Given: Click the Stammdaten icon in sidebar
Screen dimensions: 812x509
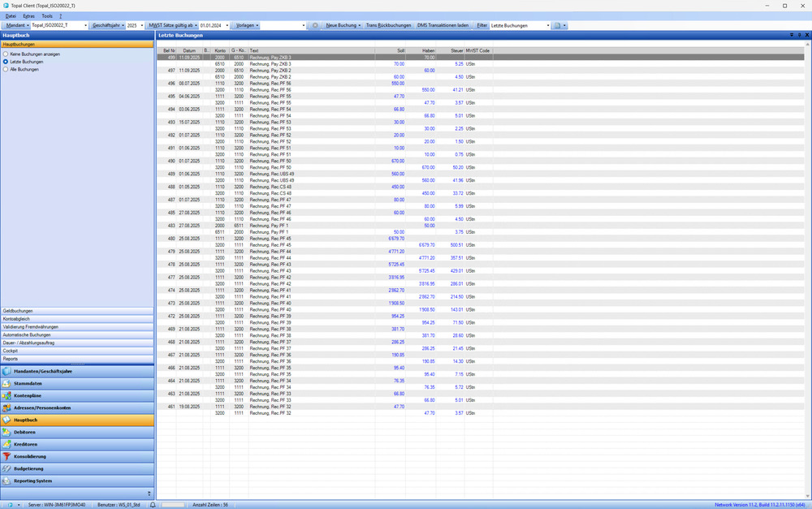Looking at the screenshot, I should tap(7, 383).
